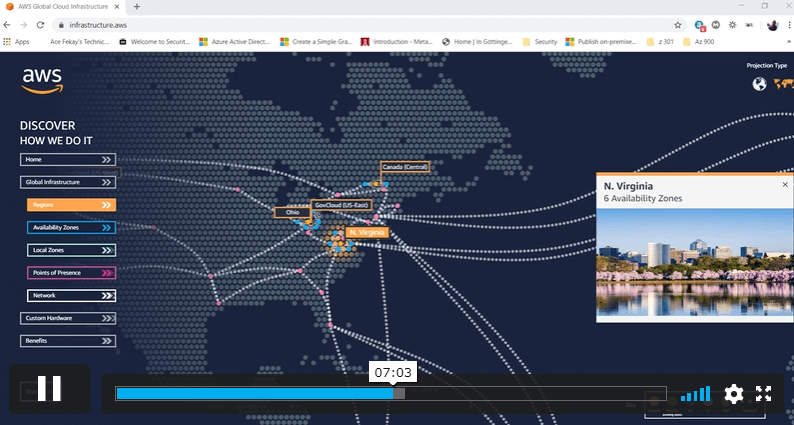The image size is (794, 425).
Task: Go back in browser
Action: 7,25
